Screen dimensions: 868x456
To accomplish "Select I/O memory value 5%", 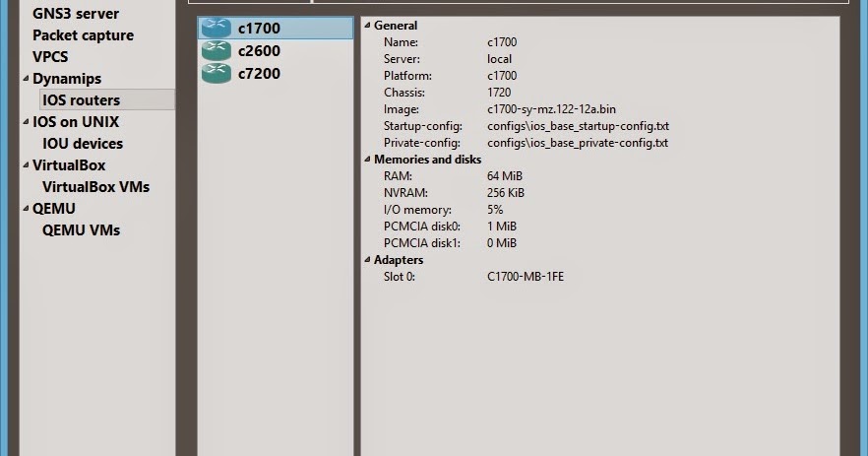I will coord(495,210).
